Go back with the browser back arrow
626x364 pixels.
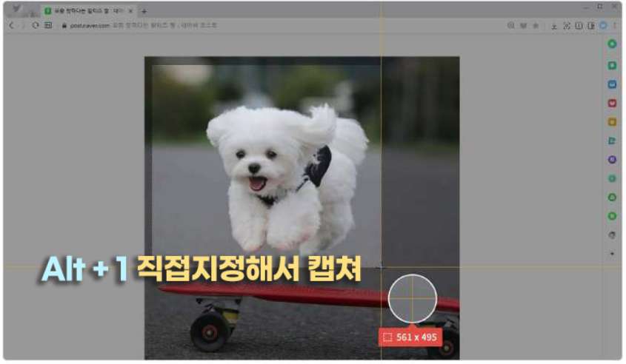click(12, 25)
